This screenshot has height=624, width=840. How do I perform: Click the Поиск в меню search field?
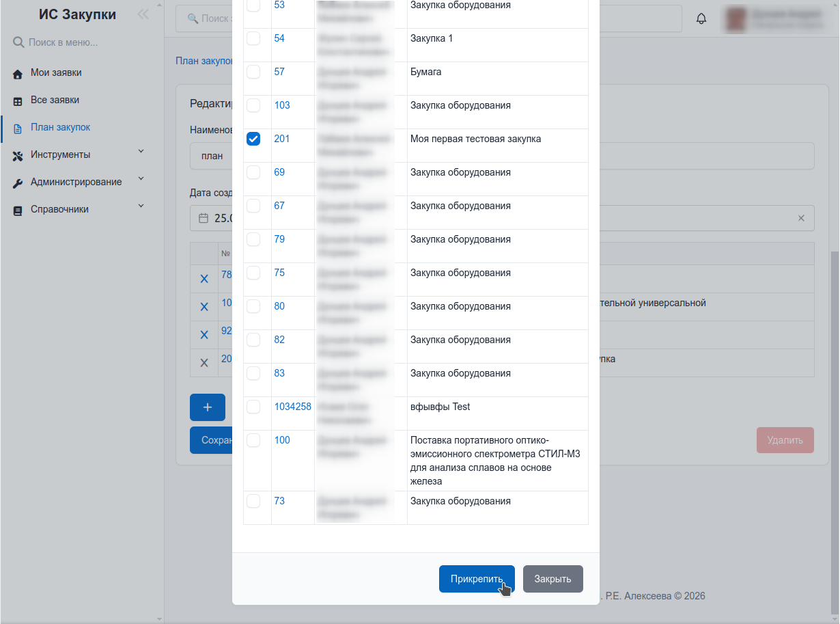pyautogui.click(x=82, y=42)
